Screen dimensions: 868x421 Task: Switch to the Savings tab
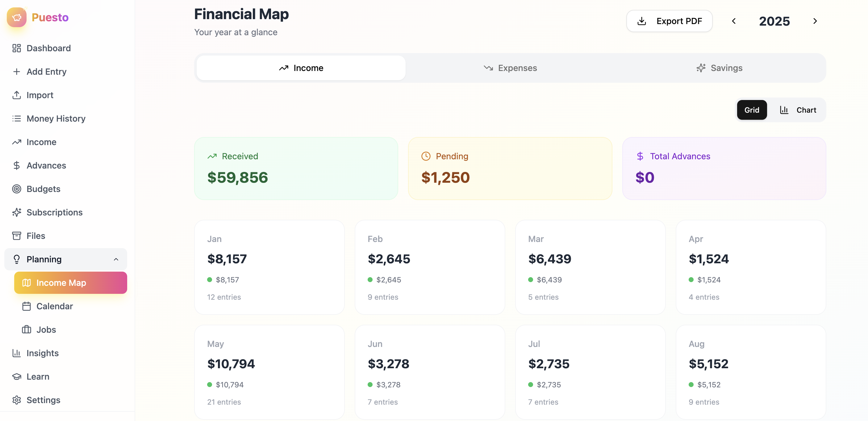pyautogui.click(x=719, y=68)
